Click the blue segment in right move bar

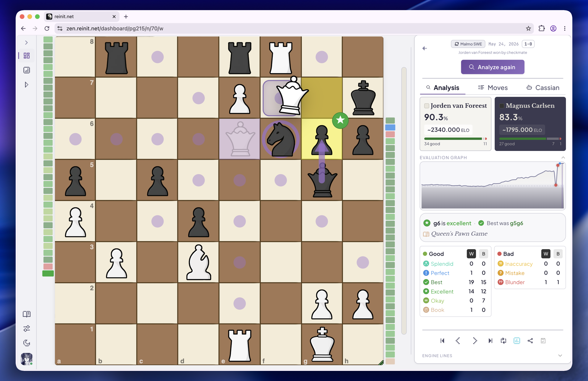tap(390, 128)
